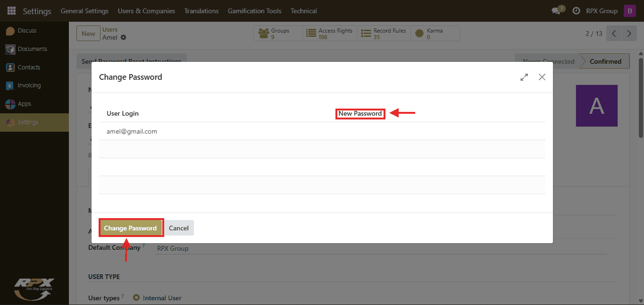Open the user avatar B menu
Screen dimensions: 644x305
coord(630,10)
